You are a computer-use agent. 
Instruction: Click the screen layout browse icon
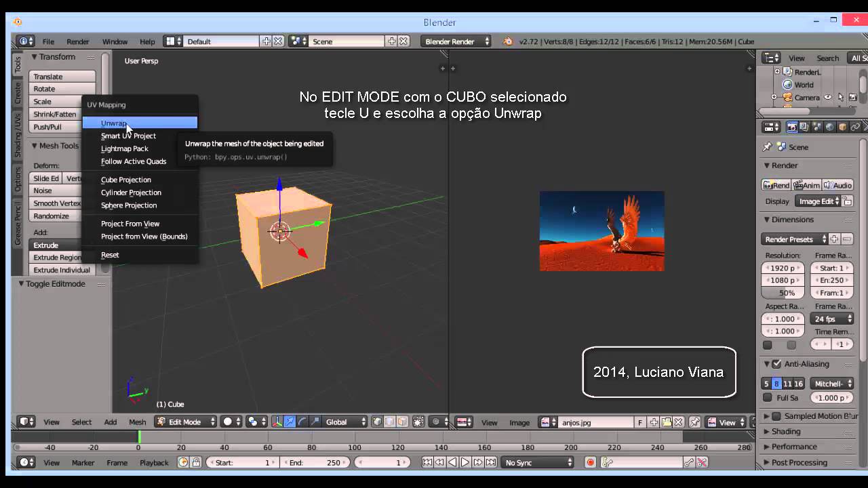[x=174, y=41]
